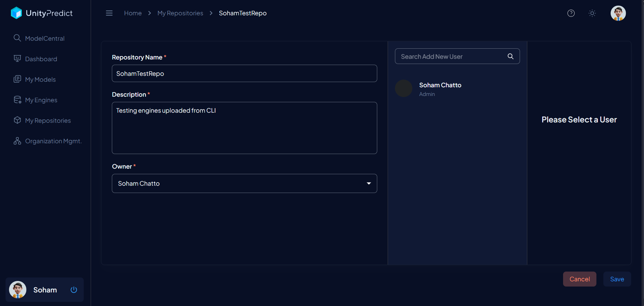Go to Dashboard in sidebar
Viewport: 644px width, 306px height.
41,59
